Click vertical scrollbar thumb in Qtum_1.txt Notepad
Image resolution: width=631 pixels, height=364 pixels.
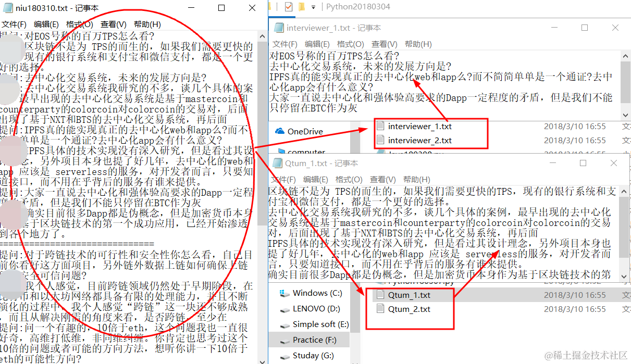(625, 227)
